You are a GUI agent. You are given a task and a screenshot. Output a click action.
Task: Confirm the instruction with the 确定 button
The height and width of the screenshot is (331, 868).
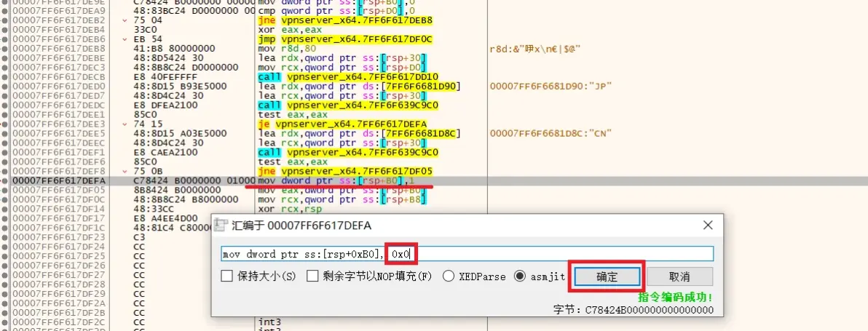pyautogui.click(x=607, y=276)
